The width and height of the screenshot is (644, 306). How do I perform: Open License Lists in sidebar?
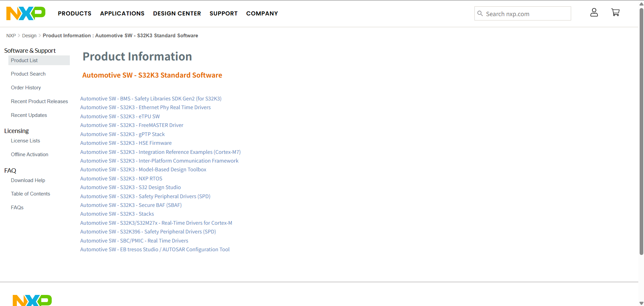coord(26,141)
